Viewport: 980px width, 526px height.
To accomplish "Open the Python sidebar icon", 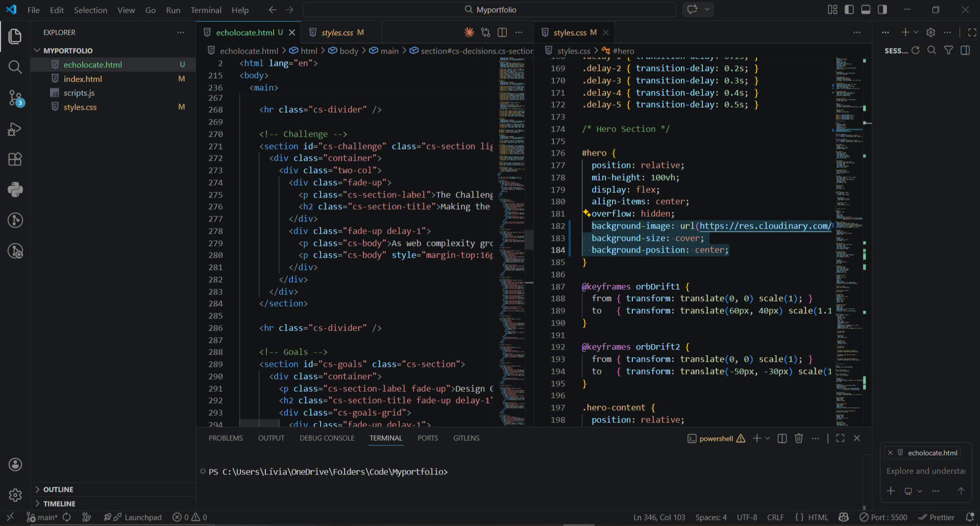I will [x=15, y=190].
